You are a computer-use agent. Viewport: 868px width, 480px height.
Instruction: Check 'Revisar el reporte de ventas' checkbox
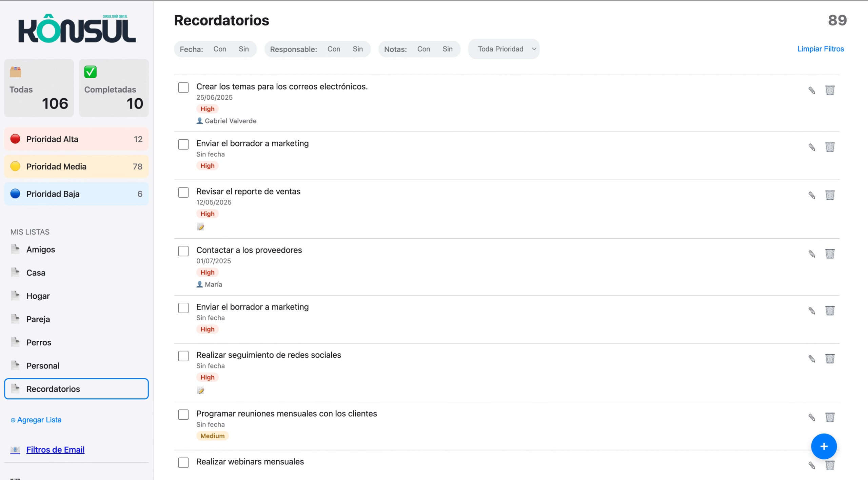[x=183, y=193]
